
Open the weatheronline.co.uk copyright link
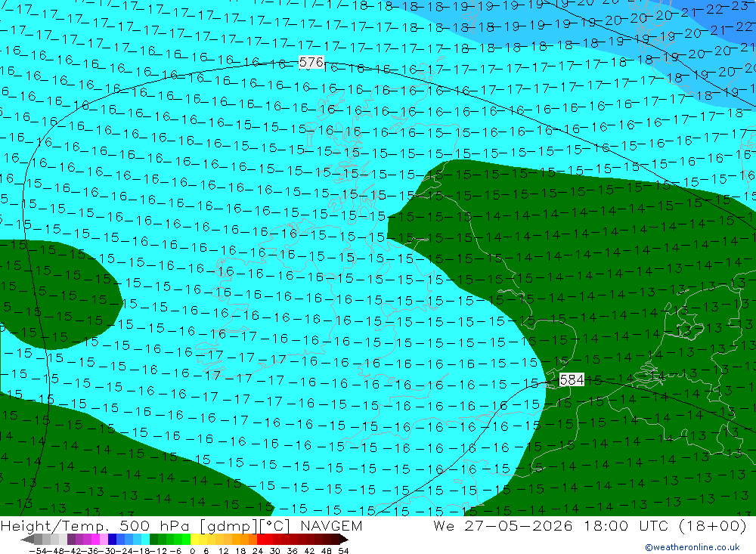click(x=692, y=547)
